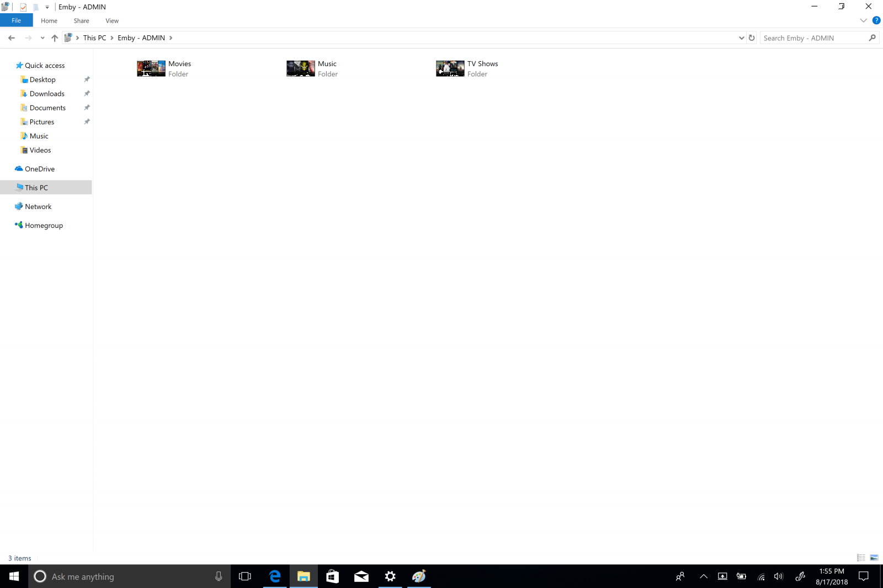Select Quick access in the navigation pane
The width and height of the screenshot is (883, 588).
45,66
